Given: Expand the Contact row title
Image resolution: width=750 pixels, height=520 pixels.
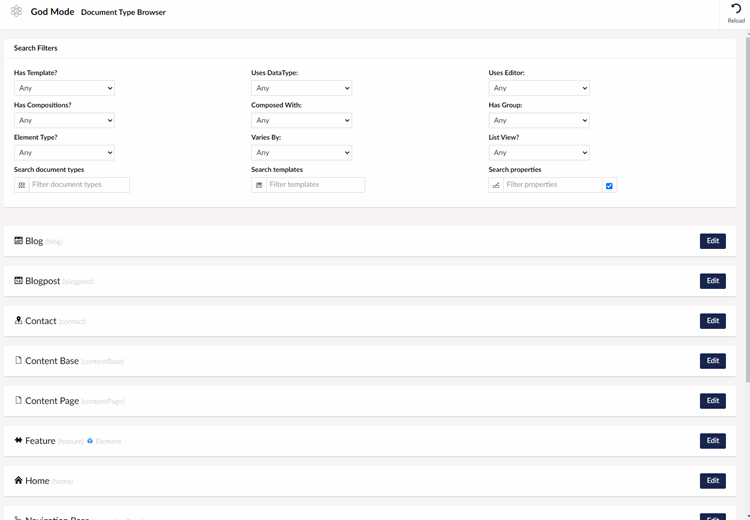Looking at the screenshot, I should point(41,321).
